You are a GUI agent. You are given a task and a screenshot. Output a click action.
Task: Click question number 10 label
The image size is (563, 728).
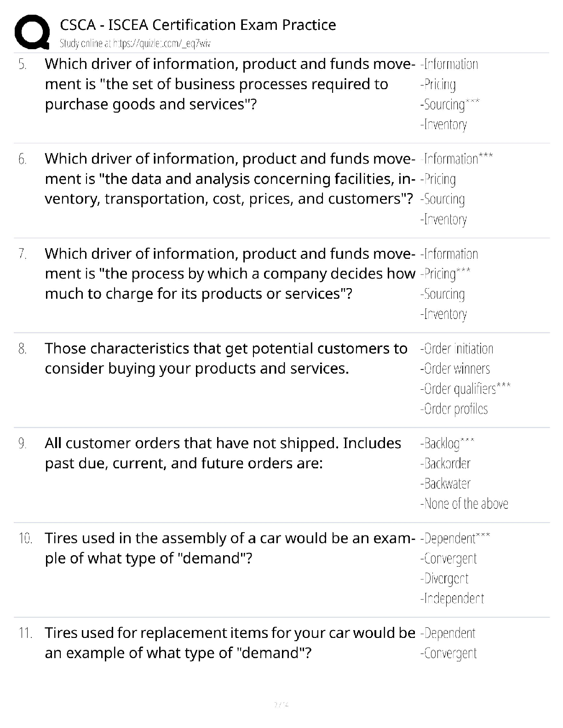click(25, 538)
